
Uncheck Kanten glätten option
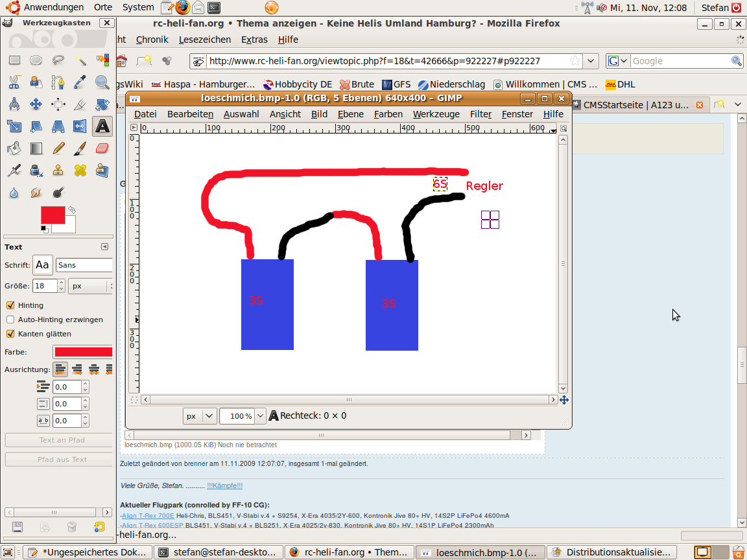(10, 334)
